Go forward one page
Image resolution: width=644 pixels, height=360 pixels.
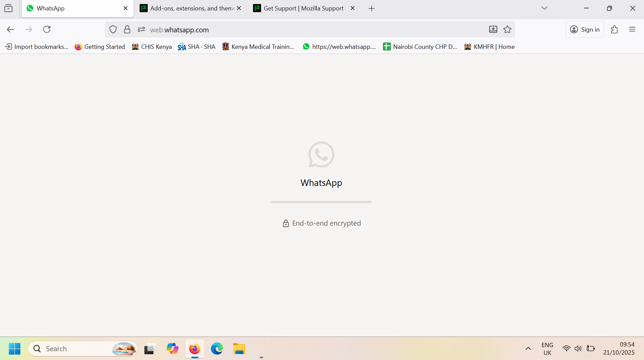pos(29,30)
